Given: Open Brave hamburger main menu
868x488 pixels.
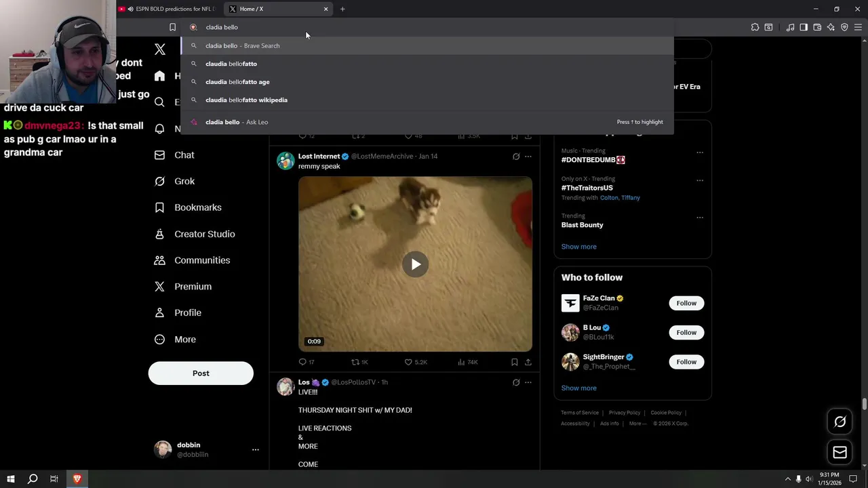Looking at the screenshot, I should pyautogui.click(x=858, y=27).
